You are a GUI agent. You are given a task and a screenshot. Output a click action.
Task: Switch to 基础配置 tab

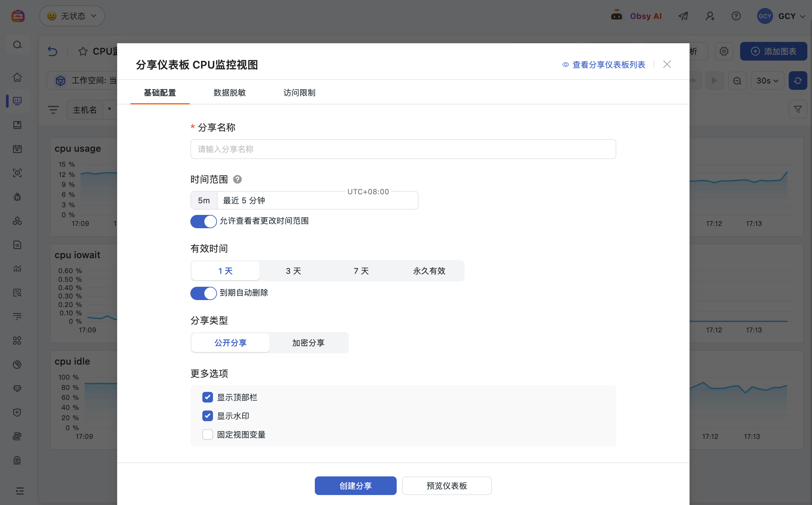160,92
